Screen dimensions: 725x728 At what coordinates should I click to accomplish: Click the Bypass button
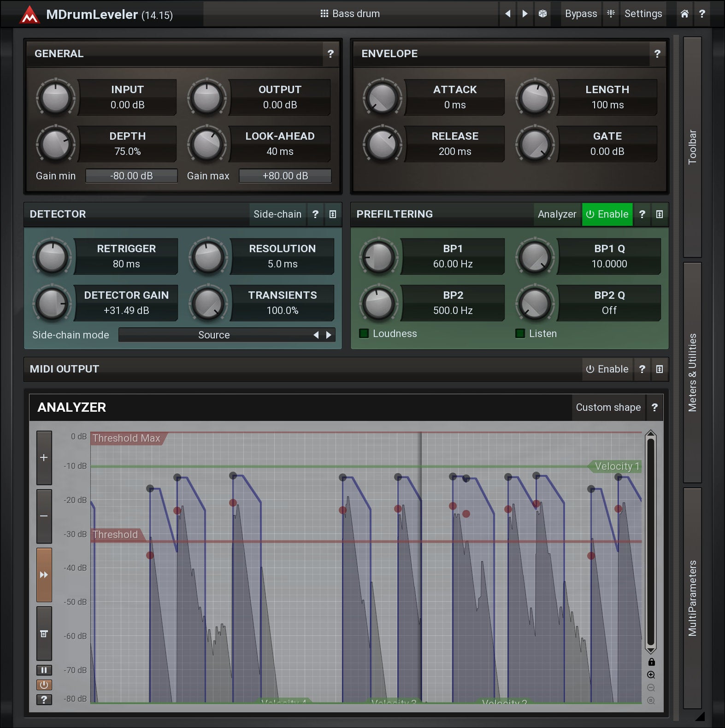(581, 14)
